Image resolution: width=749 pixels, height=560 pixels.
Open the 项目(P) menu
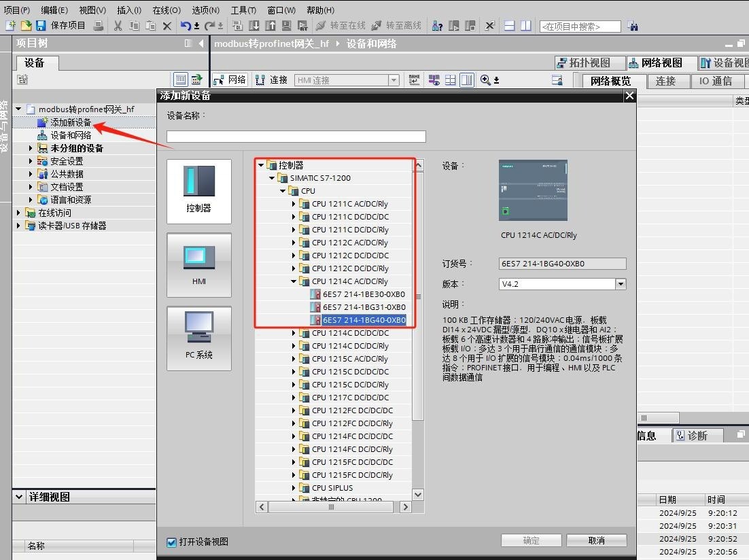[x=17, y=10]
